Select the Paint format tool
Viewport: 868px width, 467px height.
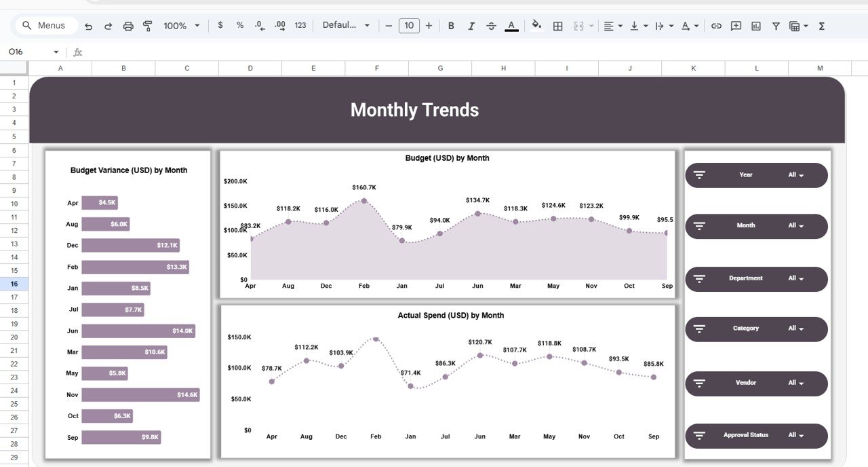tap(148, 25)
